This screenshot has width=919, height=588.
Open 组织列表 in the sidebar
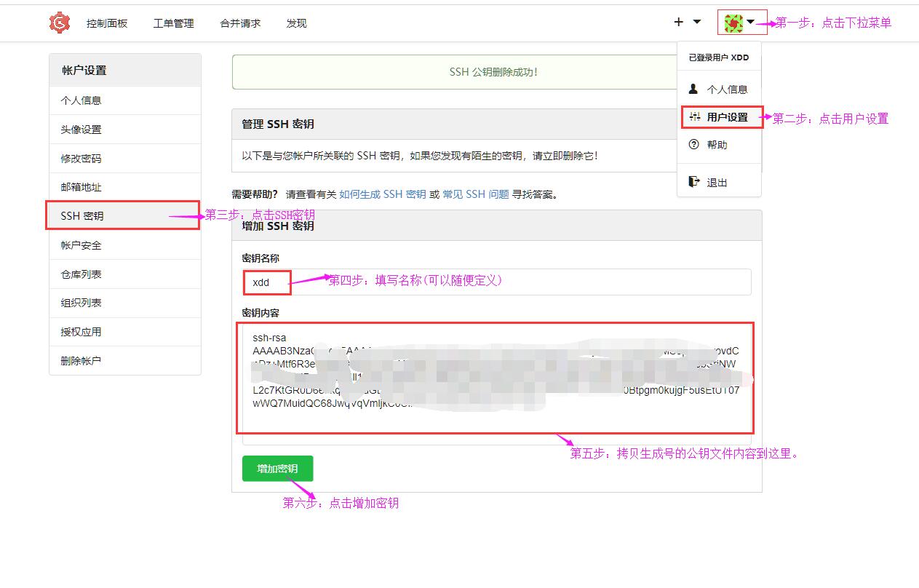coord(125,303)
